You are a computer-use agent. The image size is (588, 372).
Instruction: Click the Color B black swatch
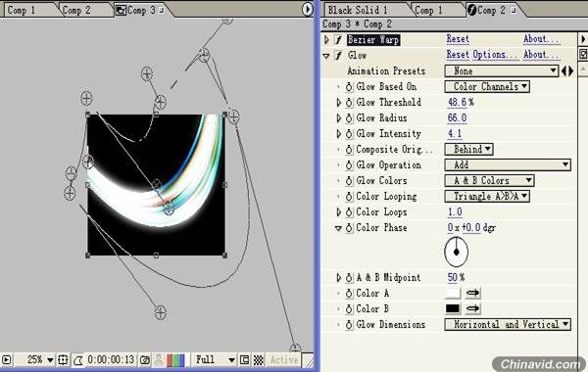click(x=453, y=308)
